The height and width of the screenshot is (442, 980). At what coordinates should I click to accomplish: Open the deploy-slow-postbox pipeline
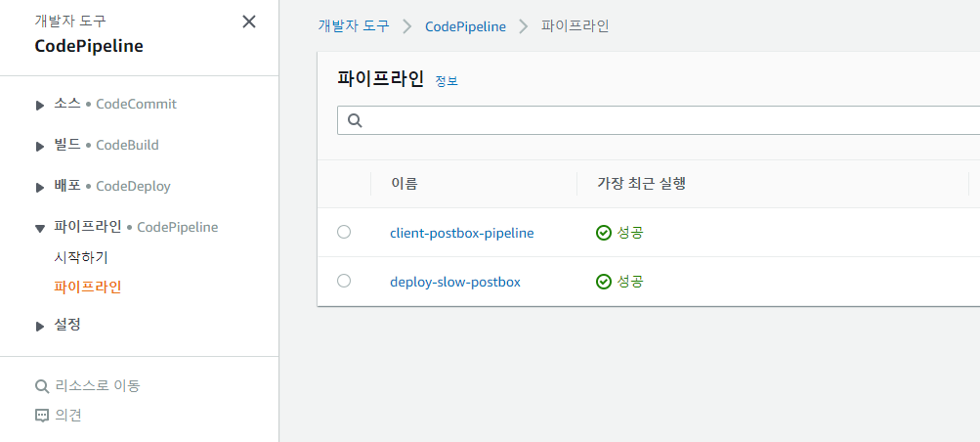point(455,282)
